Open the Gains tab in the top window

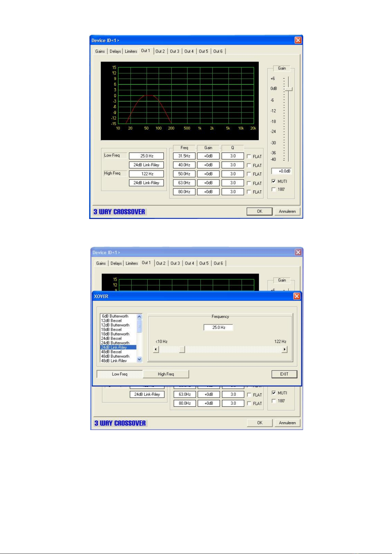pos(100,51)
